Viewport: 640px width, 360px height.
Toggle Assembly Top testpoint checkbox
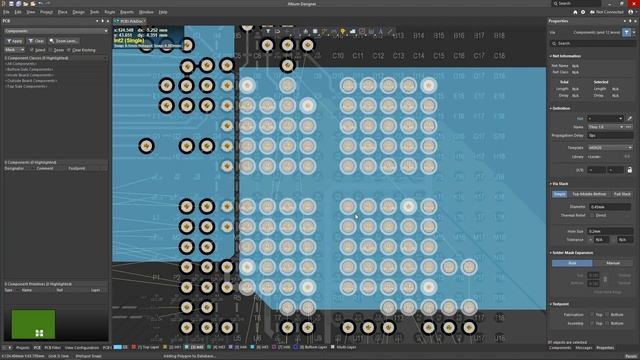[x=592, y=323]
